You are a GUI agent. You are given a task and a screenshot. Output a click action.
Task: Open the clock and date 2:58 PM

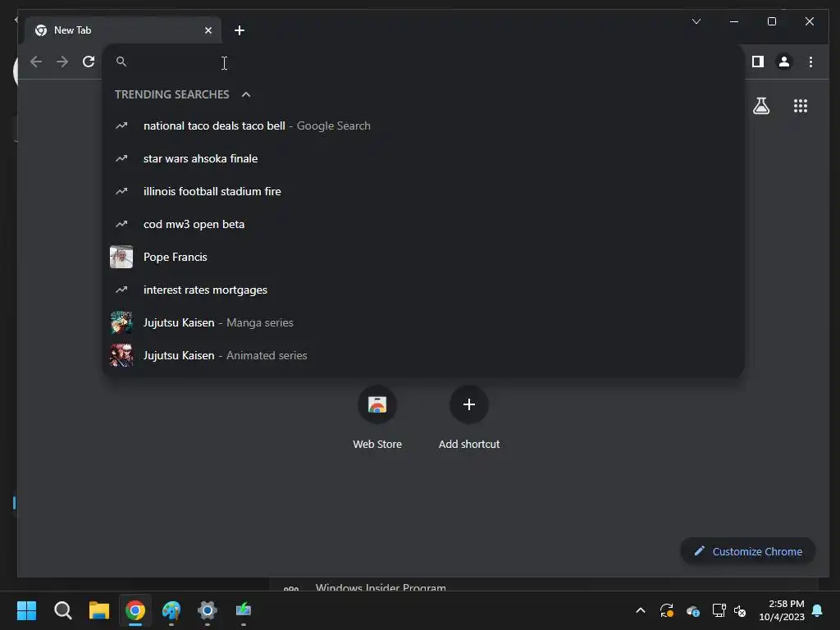click(x=782, y=610)
